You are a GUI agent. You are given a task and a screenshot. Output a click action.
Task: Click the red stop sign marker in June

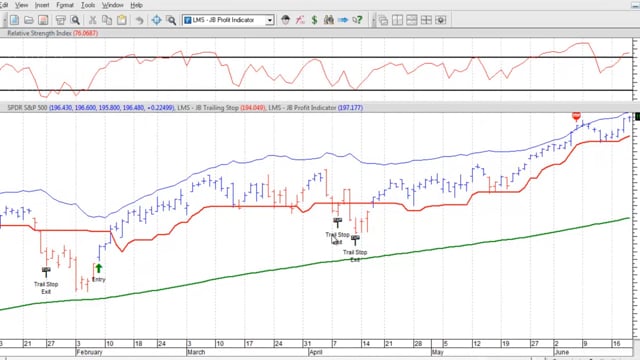click(576, 116)
